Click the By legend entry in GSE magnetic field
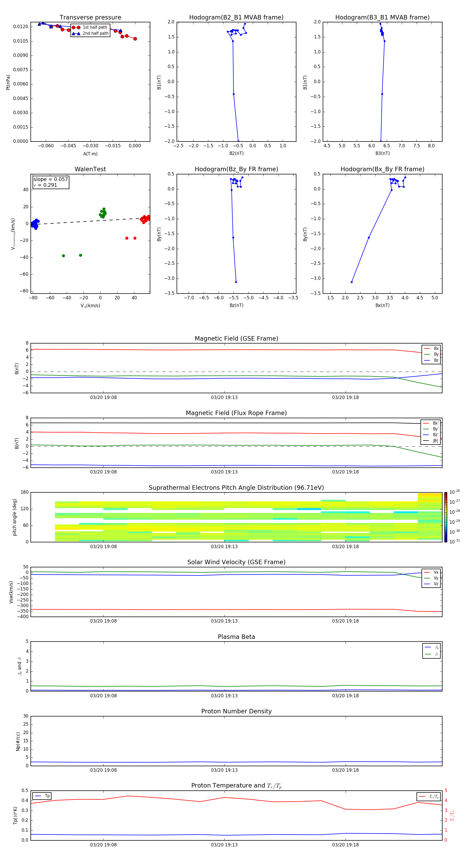The height and width of the screenshot is (868, 473). coord(431,354)
